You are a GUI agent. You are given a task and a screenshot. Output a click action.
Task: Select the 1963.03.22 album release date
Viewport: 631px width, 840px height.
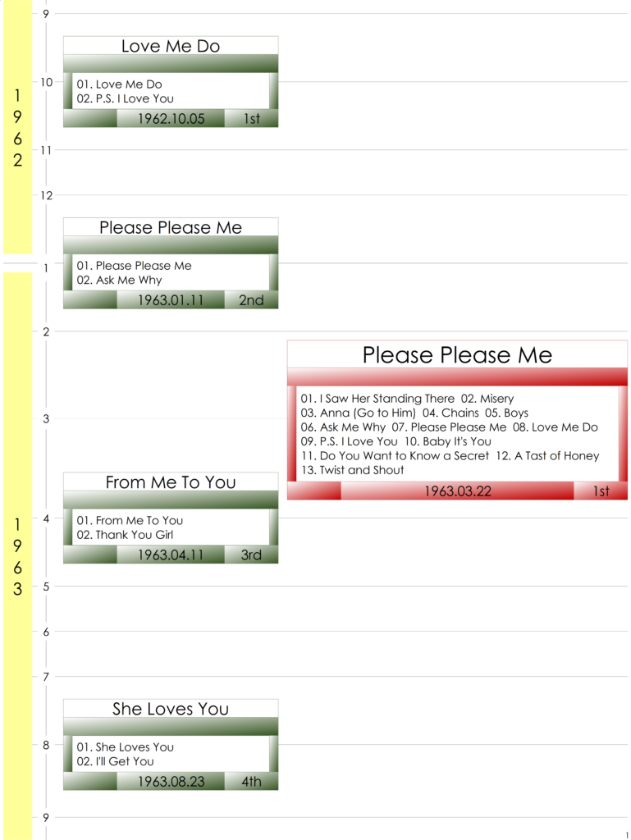457,491
